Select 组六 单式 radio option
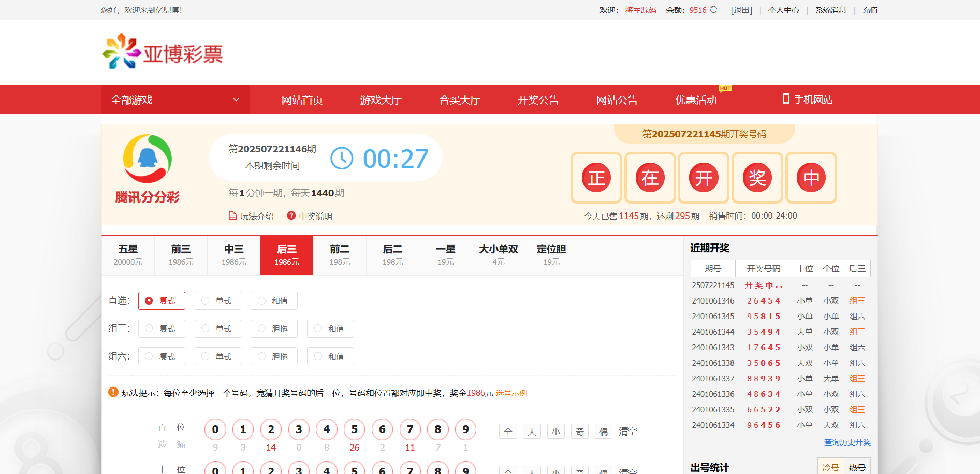 pyautogui.click(x=218, y=356)
